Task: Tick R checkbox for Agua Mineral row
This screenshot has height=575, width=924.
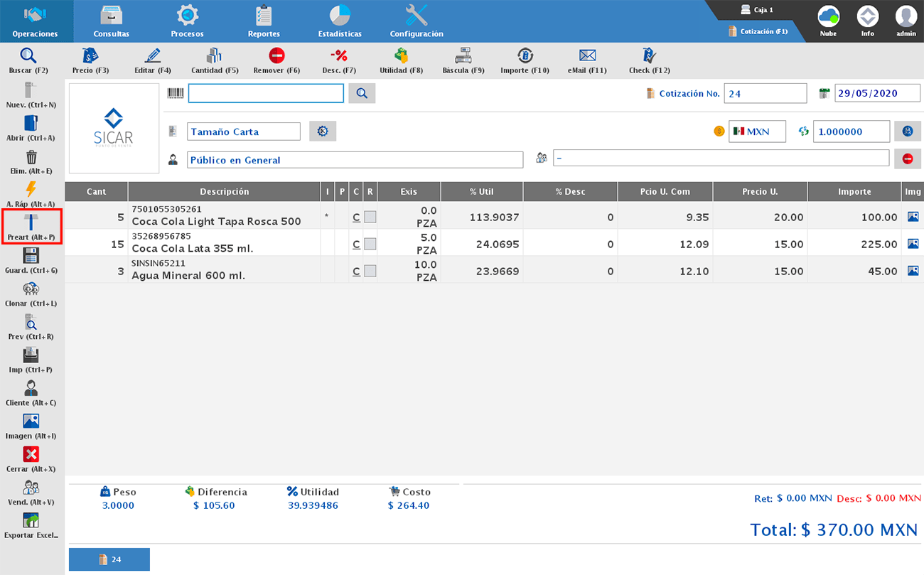Action: [370, 271]
